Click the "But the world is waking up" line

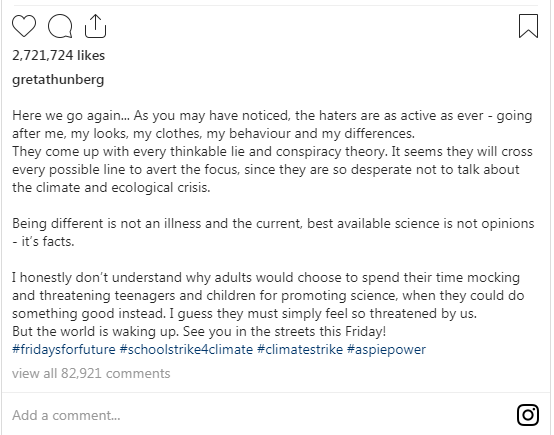click(x=199, y=331)
